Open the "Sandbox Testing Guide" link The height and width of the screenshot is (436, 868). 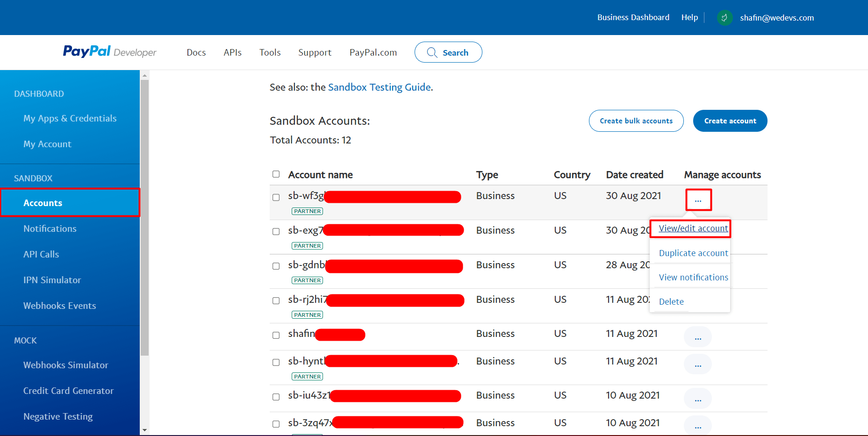379,87
